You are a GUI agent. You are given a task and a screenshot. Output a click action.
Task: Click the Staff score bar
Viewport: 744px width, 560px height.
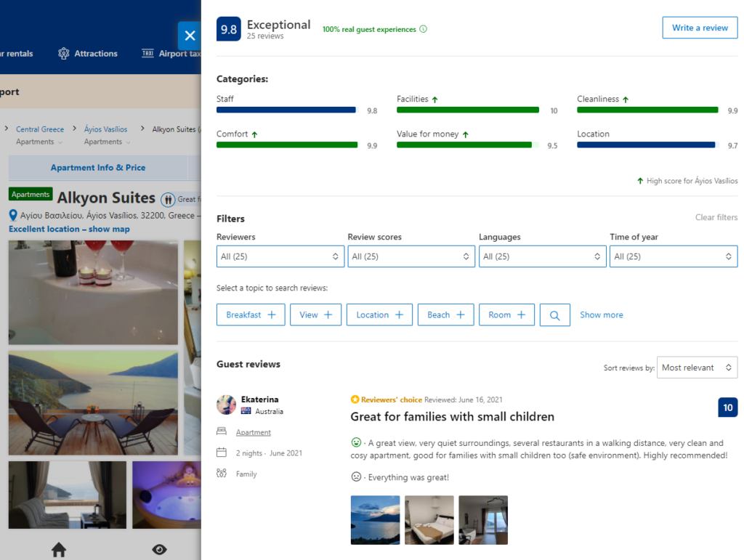(286, 110)
